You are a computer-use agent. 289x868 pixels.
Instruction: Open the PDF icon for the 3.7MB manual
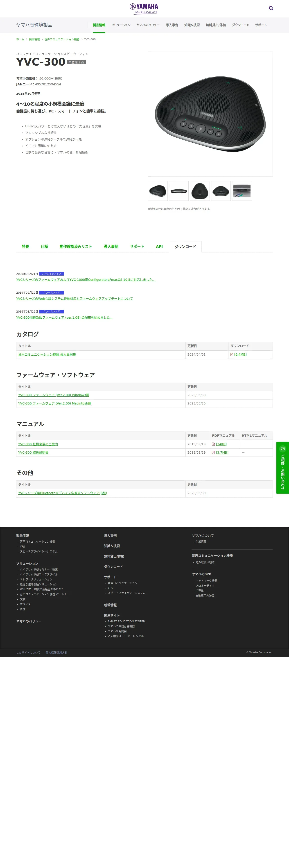coord(213,452)
